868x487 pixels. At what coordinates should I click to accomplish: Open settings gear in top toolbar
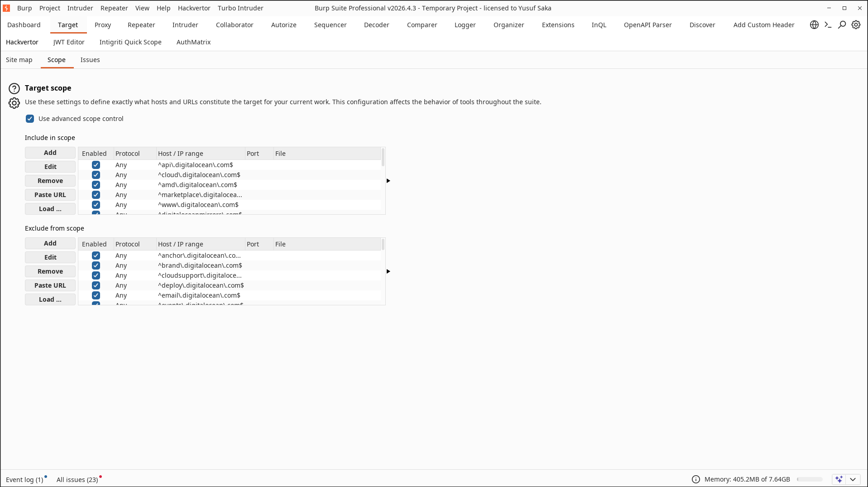[856, 25]
